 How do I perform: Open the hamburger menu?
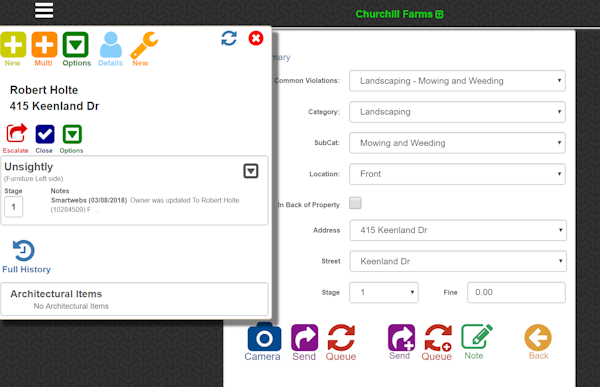pyautogui.click(x=44, y=10)
